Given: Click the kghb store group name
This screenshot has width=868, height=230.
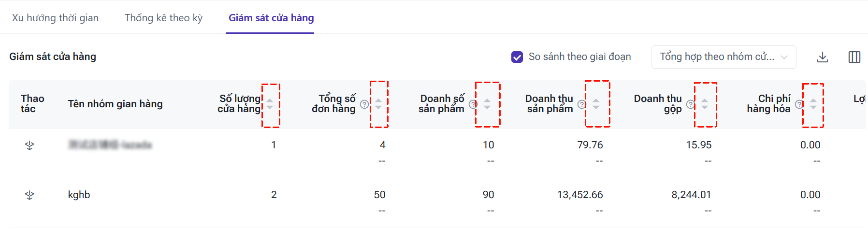Looking at the screenshot, I should tap(79, 195).
